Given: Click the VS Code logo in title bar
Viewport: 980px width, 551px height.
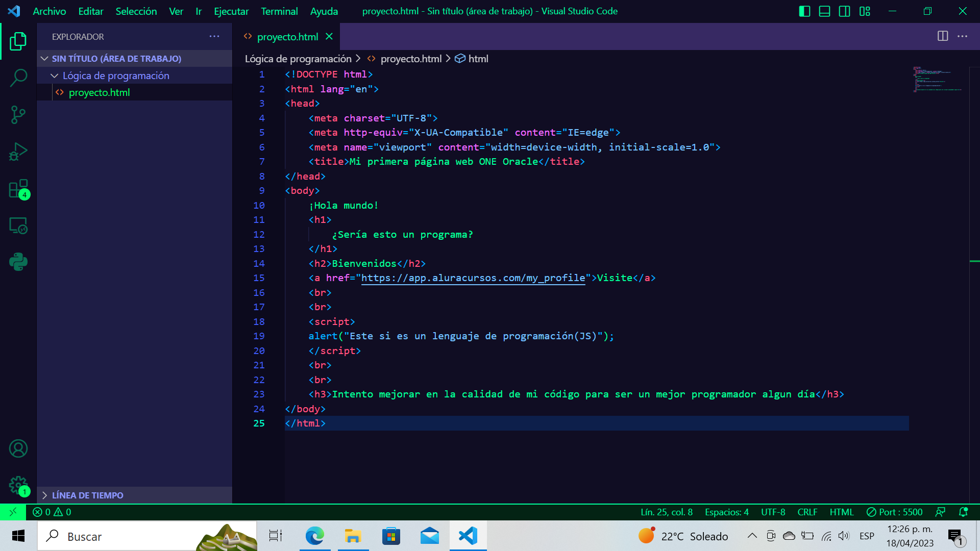Looking at the screenshot, I should pos(14,11).
